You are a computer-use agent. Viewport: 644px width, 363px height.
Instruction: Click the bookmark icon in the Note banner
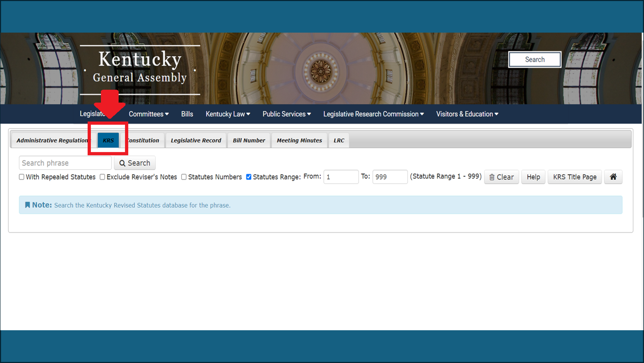(28, 205)
